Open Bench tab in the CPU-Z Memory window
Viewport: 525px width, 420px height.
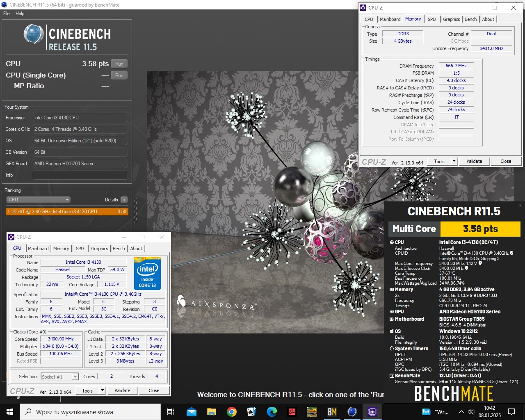tap(471, 19)
